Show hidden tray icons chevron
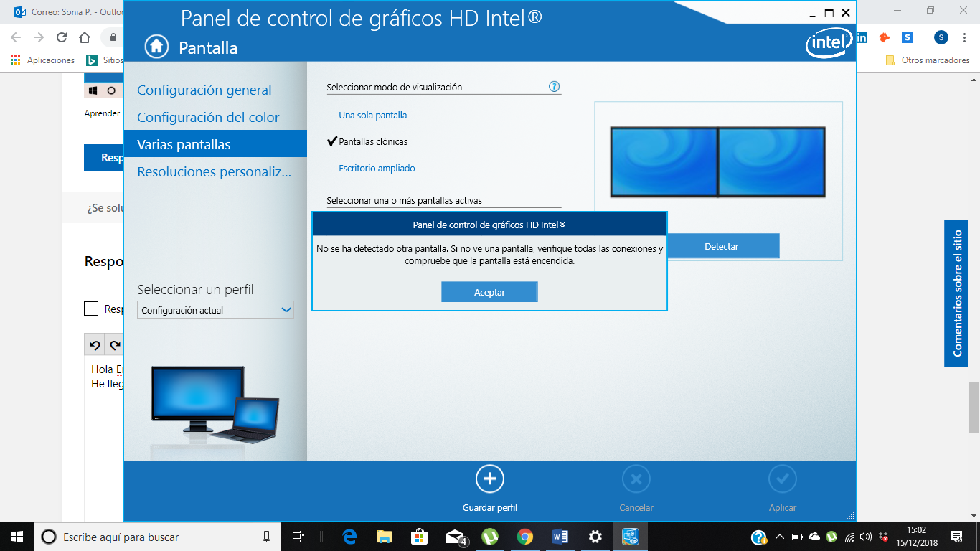980x551 pixels. (x=780, y=537)
